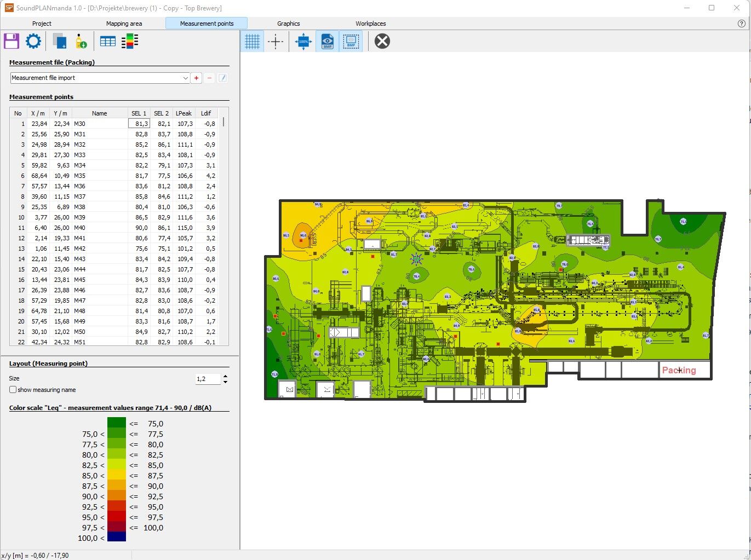Toggle BMP background visibility
This screenshot has width=751, height=560.
(327, 41)
